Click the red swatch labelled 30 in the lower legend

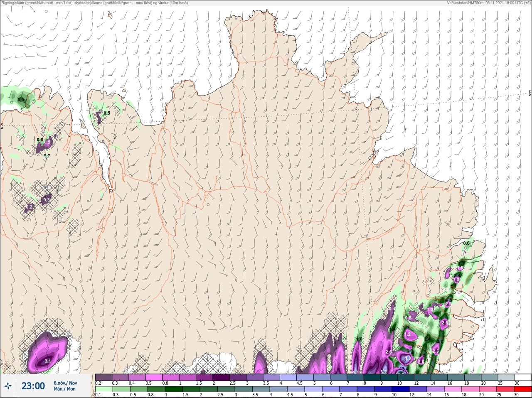pos(523,389)
